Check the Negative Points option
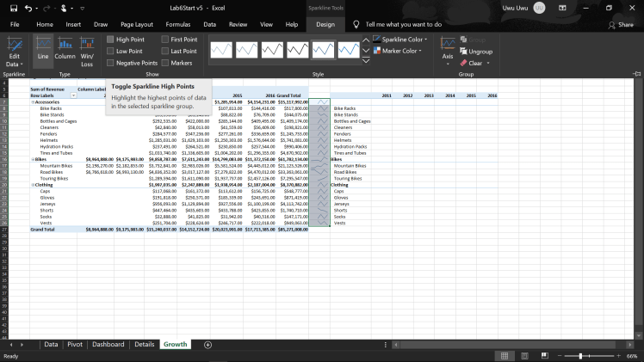The image size is (644, 362). [x=110, y=63]
